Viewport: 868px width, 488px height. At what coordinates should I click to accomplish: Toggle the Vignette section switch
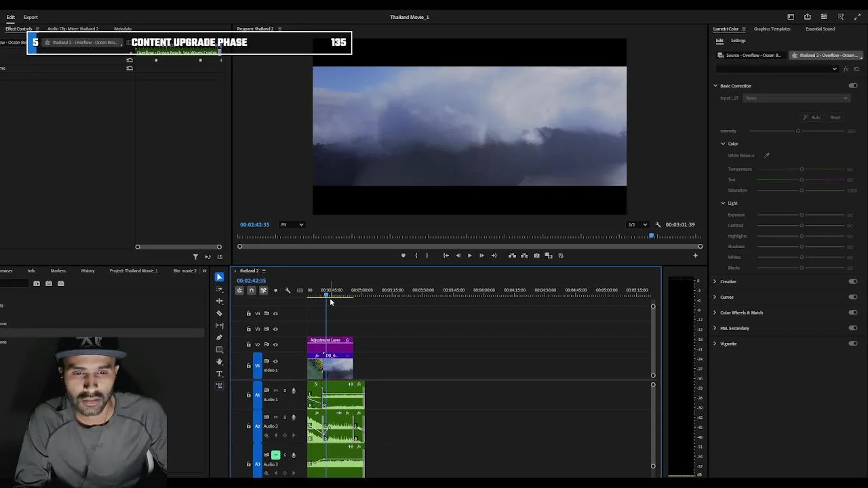point(853,344)
